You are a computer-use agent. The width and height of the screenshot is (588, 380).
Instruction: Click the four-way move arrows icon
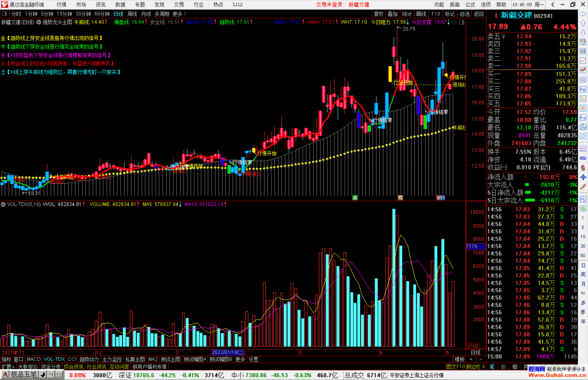[583, 177]
